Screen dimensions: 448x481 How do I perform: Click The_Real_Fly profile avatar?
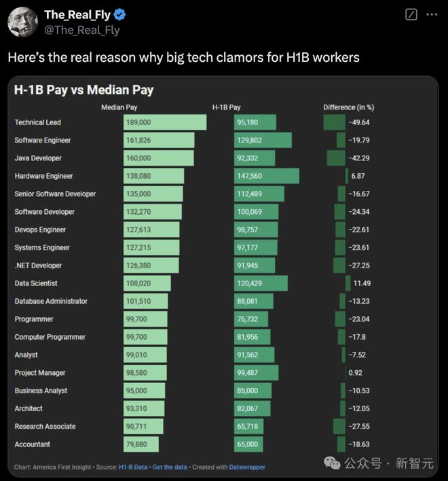click(x=22, y=22)
